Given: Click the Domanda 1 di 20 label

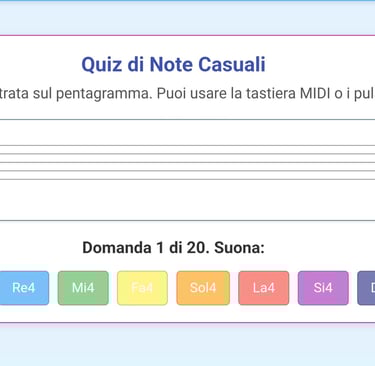Looking at the screenshot, I should [145, 248].
